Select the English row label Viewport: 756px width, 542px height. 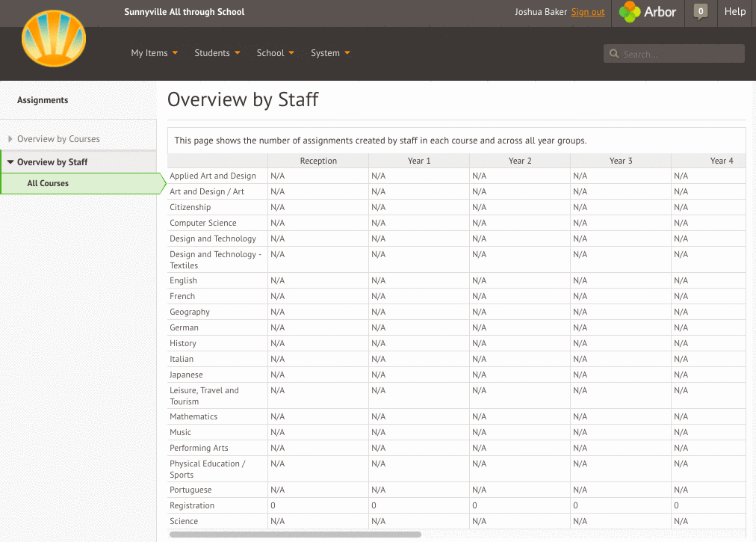(183, 281)
